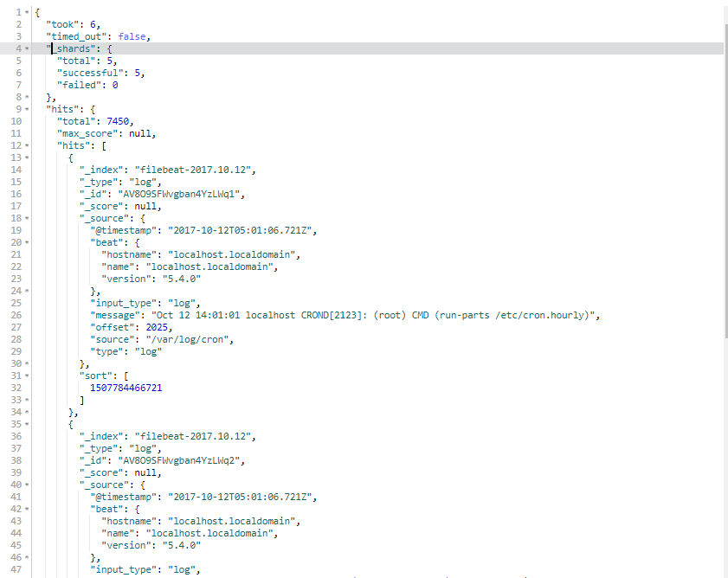Click the vertical scrollbar thumb
Screen dimensions: 728x578
(x=725, y=181)
